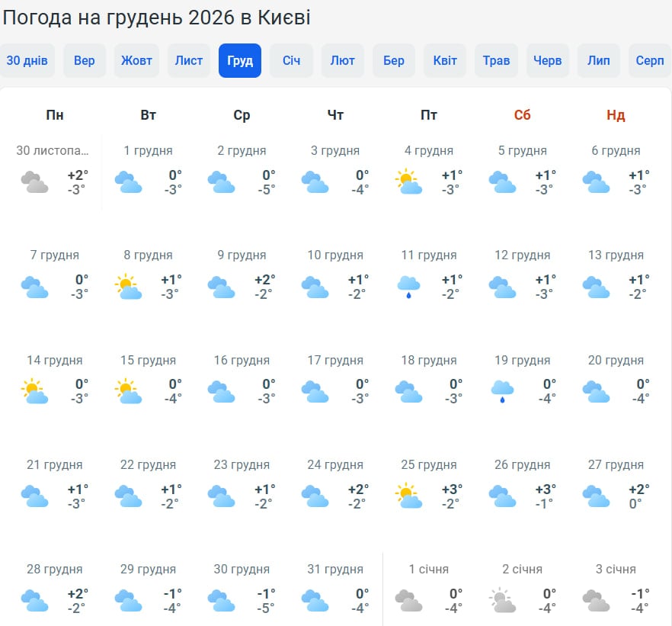Image resolution: width=672 pixels, height=626 pixels.
Task: Click the +3° temperature on 25 грудня
Action: [x=452, y=489]
